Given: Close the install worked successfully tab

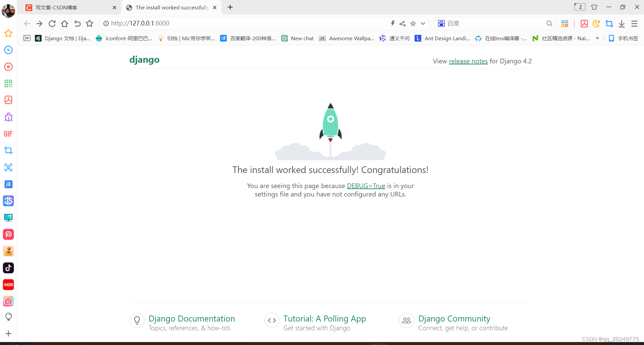Looking at the screenshot, I should pos(215,7).
